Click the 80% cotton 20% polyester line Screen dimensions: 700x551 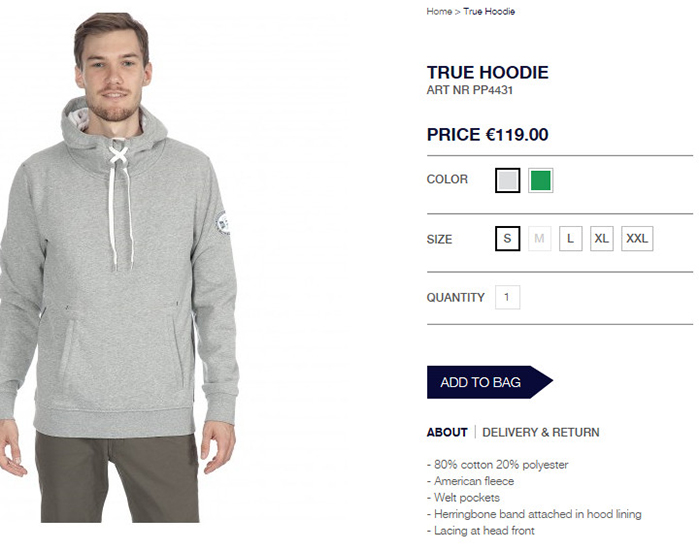tap(497, 464)
